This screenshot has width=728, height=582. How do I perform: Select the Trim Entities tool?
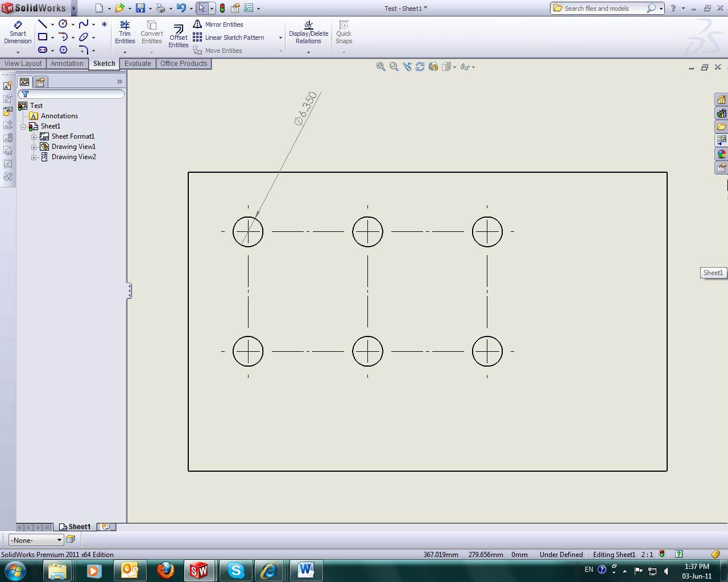point(125,31)
